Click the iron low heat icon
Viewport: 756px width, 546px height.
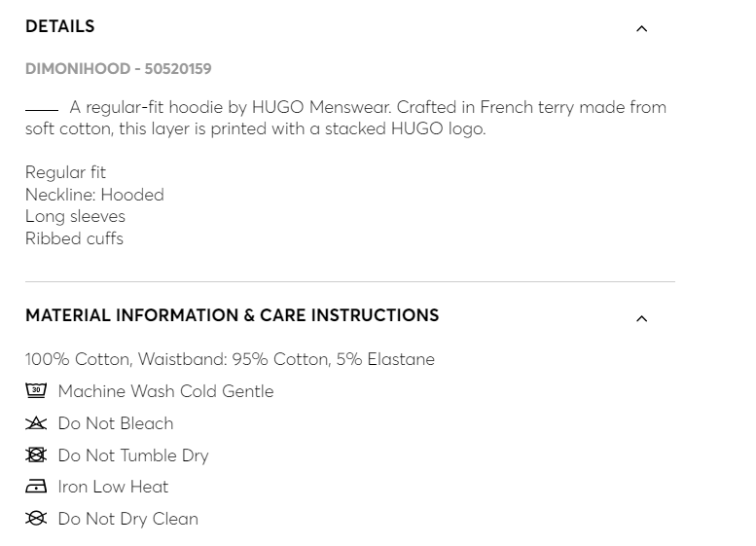click(x=36, y=487)
